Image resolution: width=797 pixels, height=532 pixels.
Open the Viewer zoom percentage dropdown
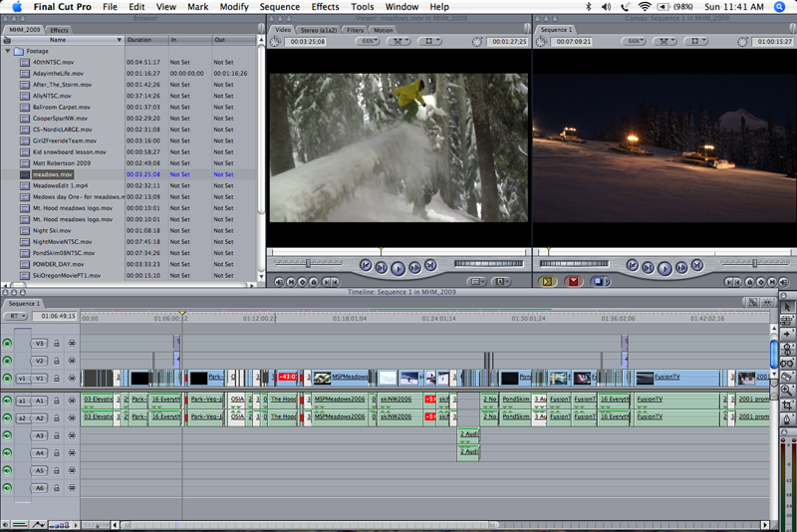click(369, 42)
